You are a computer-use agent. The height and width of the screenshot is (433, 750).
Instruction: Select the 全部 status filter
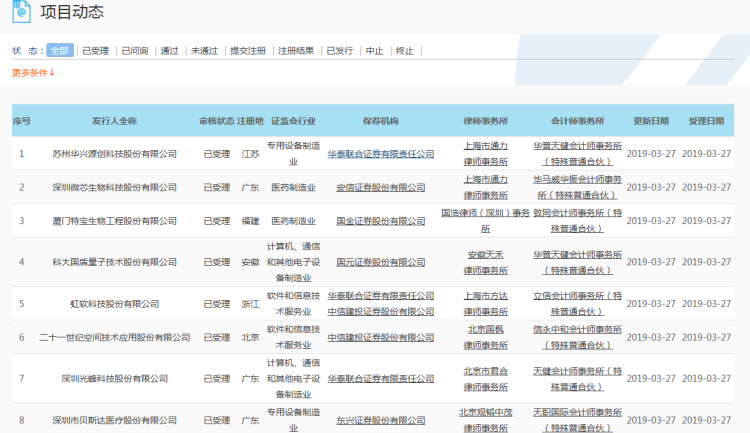click(x=60, y=51)
